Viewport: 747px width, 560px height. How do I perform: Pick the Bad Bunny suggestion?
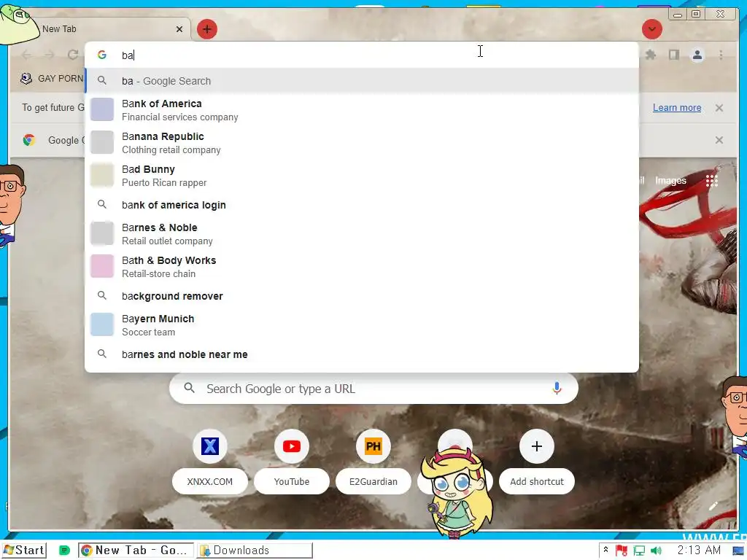(x=362, y=176)
